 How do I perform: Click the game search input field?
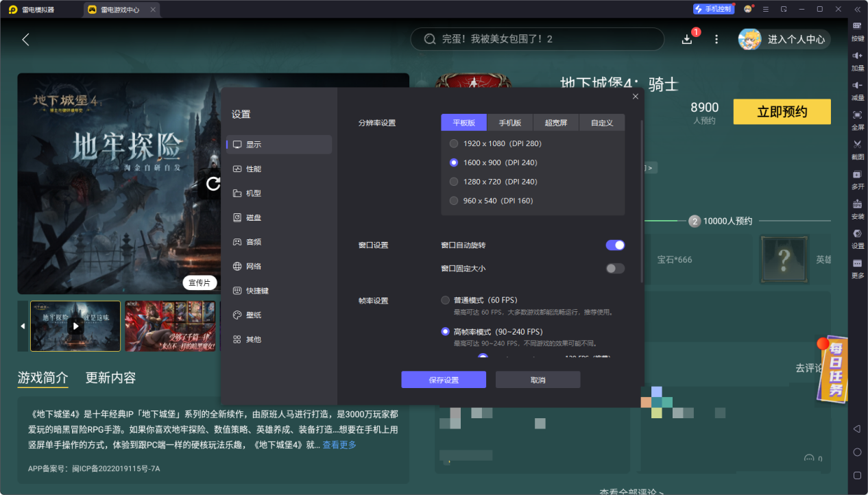tap(537, 39)
